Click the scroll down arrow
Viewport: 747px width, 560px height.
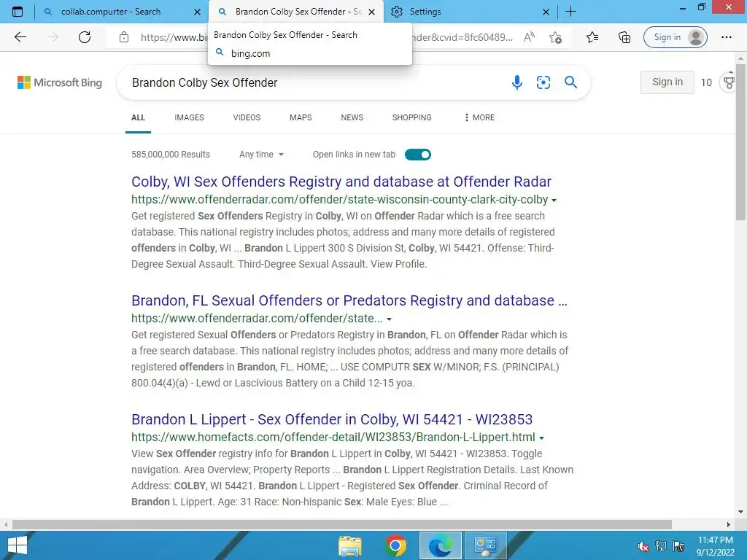[x=740, y=512]
